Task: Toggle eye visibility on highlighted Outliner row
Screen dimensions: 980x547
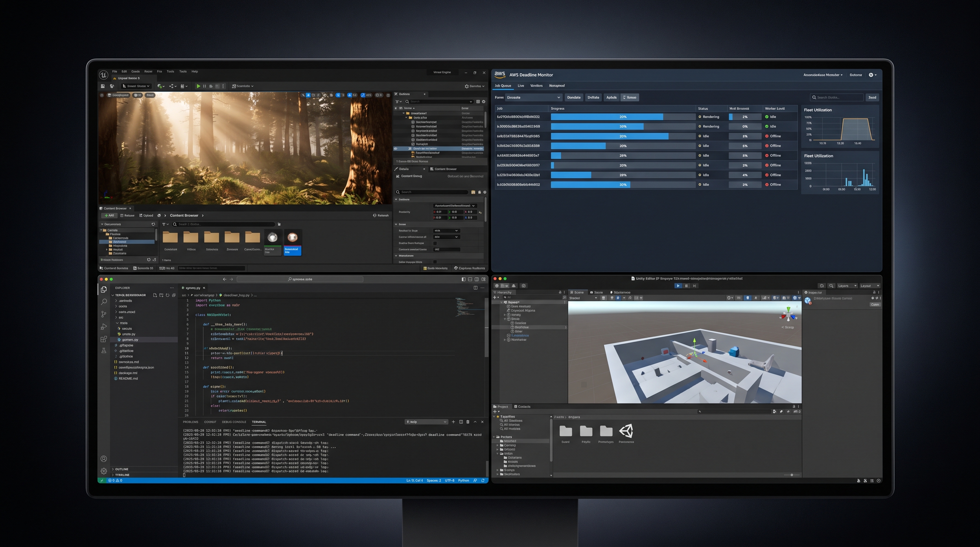Action: (396, 149)
